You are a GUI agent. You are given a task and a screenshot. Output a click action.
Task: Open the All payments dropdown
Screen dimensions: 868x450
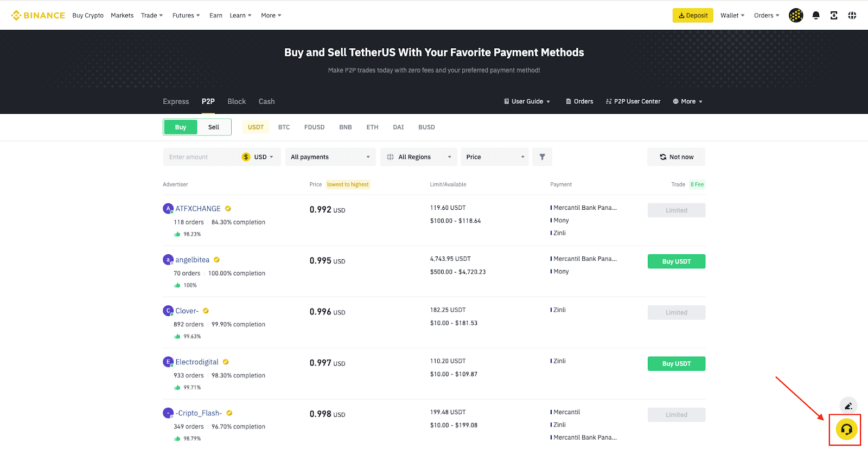tap(330, 157)
